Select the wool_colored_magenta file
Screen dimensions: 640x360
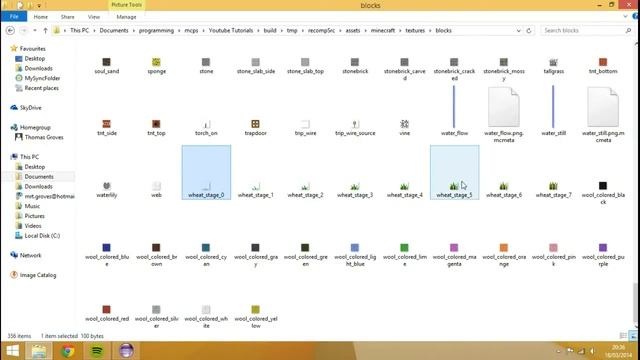click(x=454, y=256)
